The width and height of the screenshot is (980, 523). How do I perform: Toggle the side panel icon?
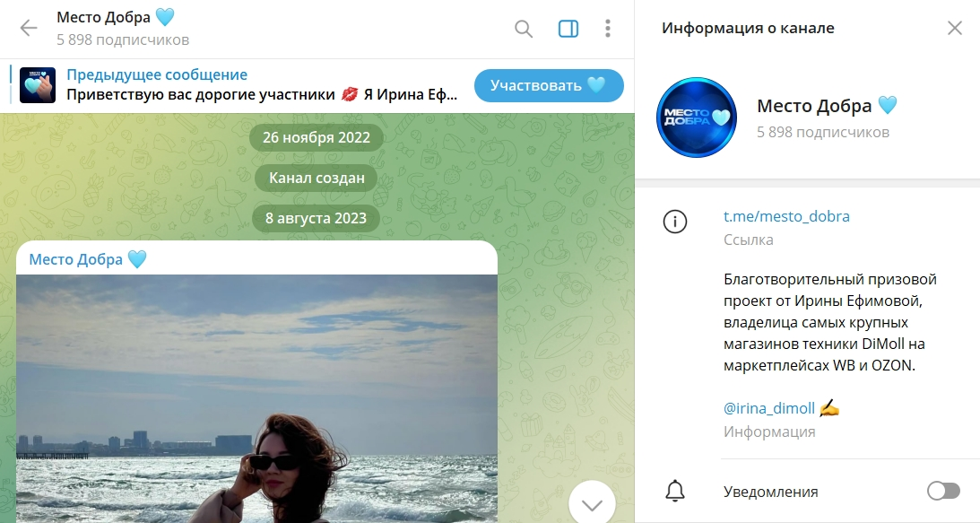(568, 29)
